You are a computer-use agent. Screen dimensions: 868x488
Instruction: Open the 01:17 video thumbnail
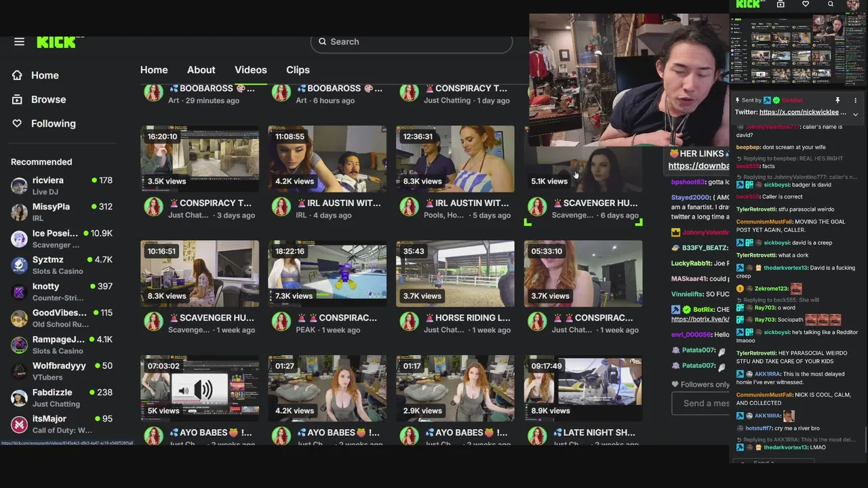pos(455,388)
